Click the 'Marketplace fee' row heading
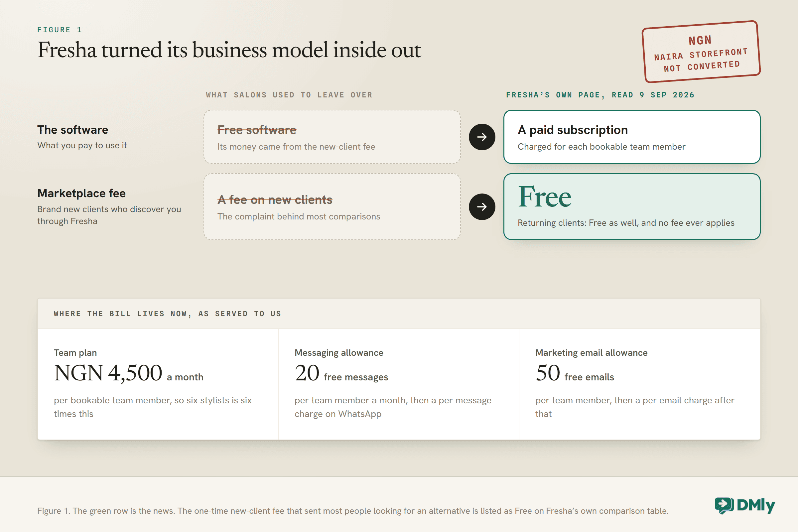 pyautogui.click(x=81, y=194)
